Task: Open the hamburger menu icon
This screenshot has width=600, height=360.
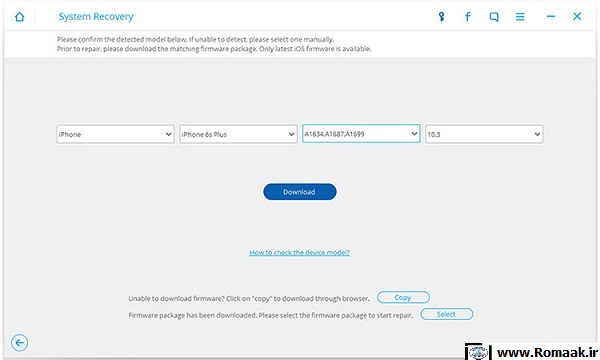Action: click(x=520, y=16)
